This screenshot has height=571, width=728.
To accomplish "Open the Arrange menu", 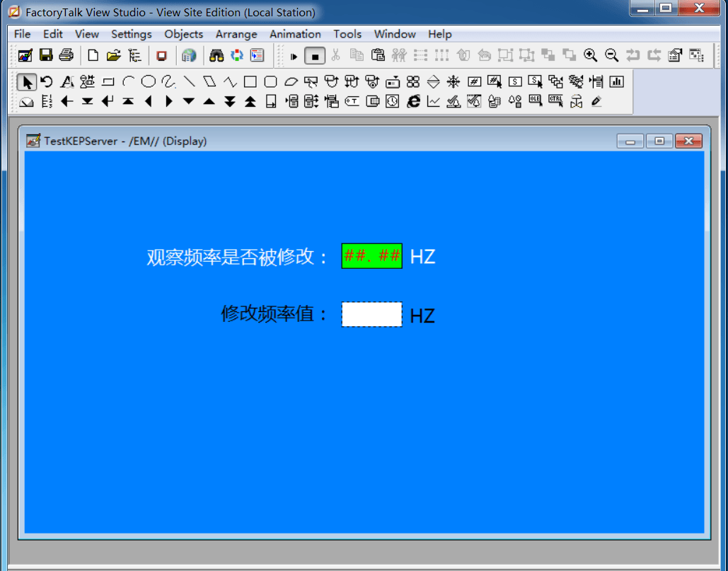I will click(236, 35).
